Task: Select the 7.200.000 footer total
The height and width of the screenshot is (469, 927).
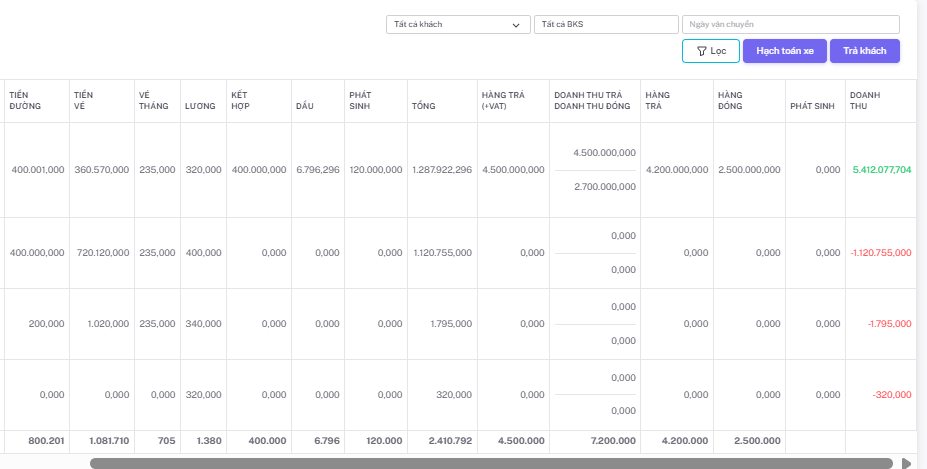Action: pyautogui.click(x=613, y=440)
